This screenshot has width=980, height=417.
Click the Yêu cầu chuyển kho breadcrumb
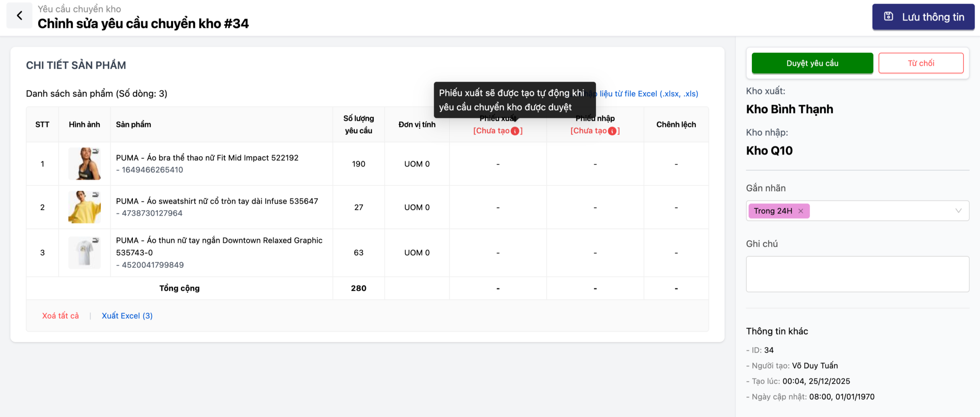click(x=79, y=9)
